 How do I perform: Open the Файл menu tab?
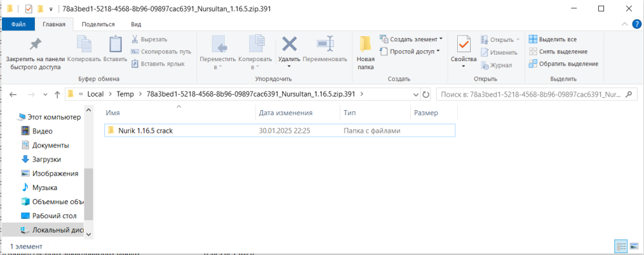[x=19, y=24]
